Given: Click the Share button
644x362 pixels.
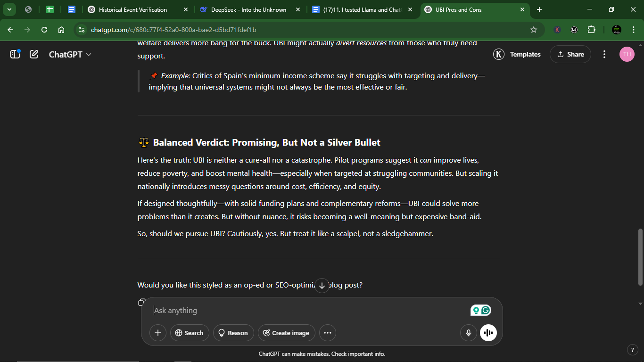Looking at the screenshot, I should point(570,54).
